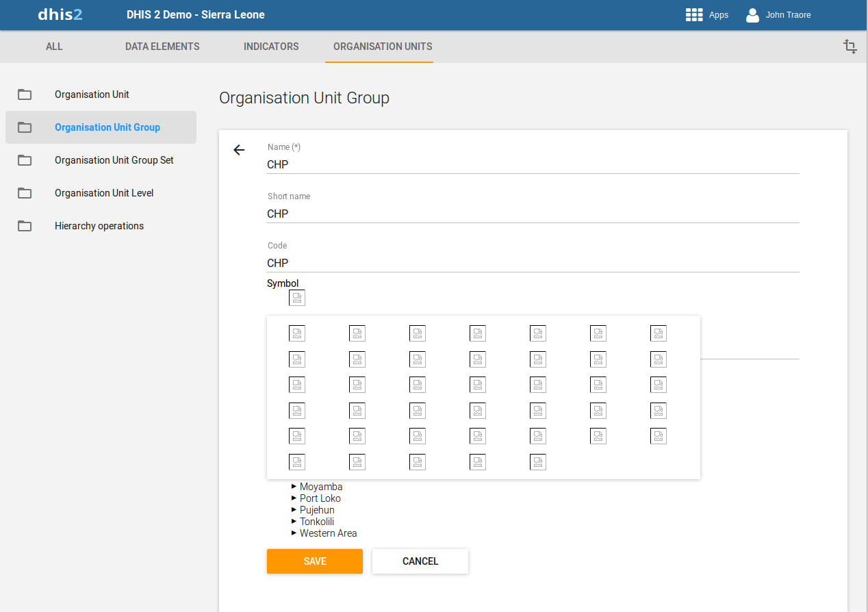Expand the Port Loko district
The height and width of the screenshot is (612, 868).
(294, 498)
